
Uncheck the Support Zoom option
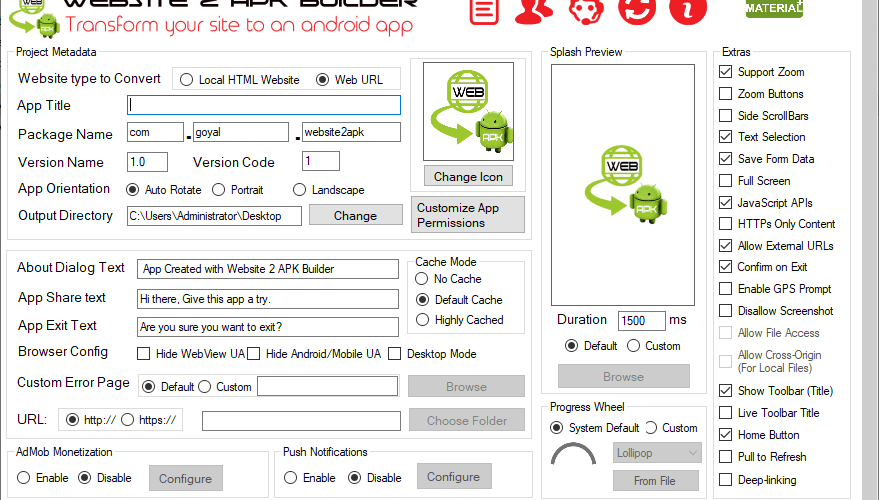725,72
